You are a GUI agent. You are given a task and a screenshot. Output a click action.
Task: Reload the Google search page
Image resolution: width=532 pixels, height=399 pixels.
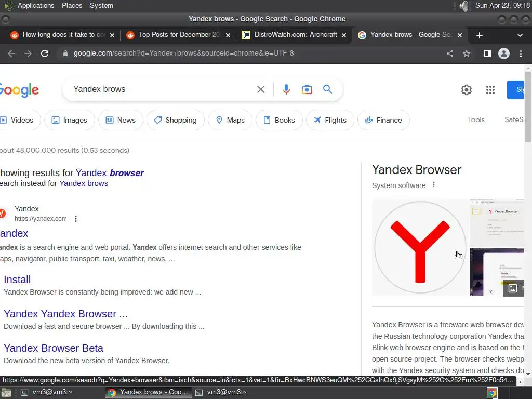[45, 54]
